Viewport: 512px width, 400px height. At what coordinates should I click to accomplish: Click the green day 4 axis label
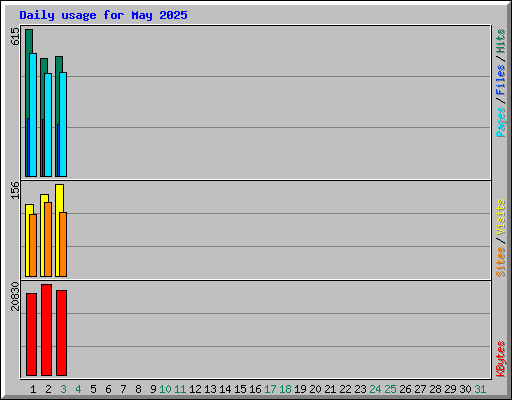[x=78, y=389]
